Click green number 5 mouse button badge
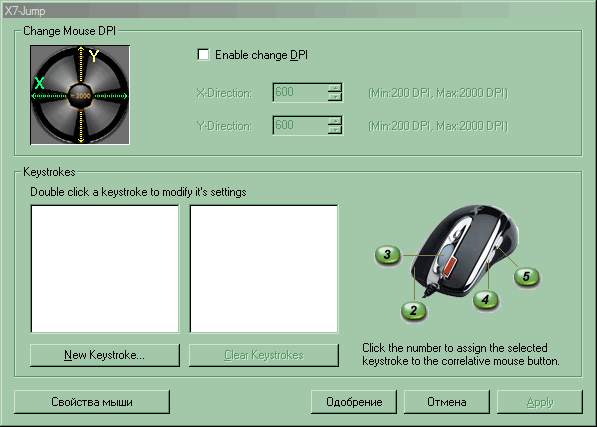597x427 pixels. 527,276
